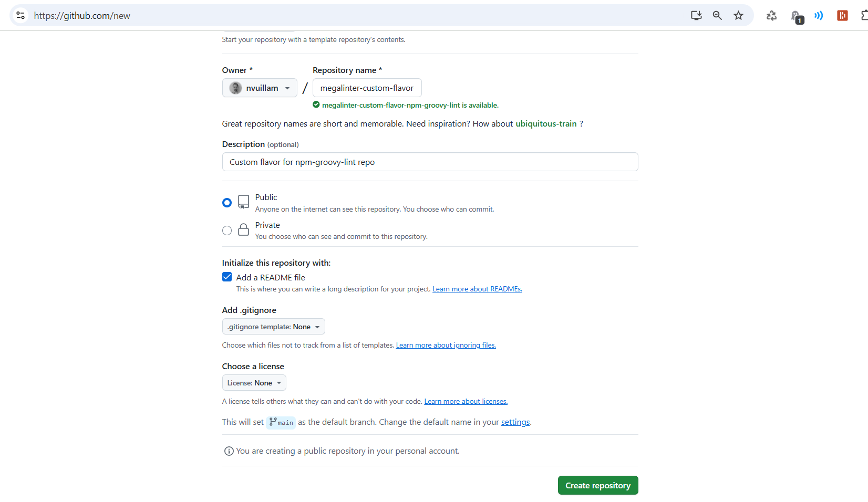868x502 pixels.
Task: Use suggested name ubiquitous-train
Action: tap(546, 124)
